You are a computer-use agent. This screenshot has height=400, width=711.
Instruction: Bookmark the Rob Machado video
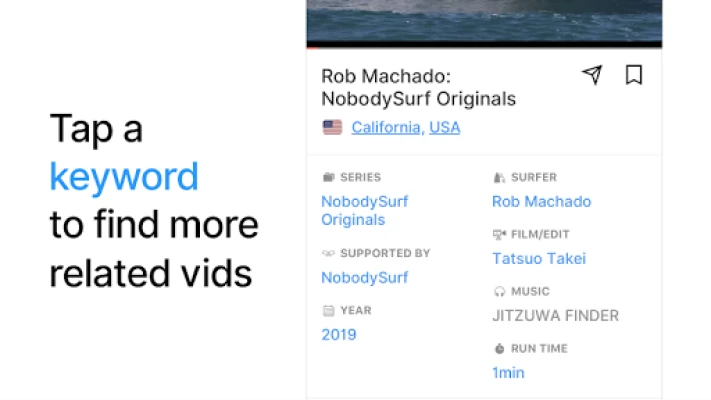(634, 75)
